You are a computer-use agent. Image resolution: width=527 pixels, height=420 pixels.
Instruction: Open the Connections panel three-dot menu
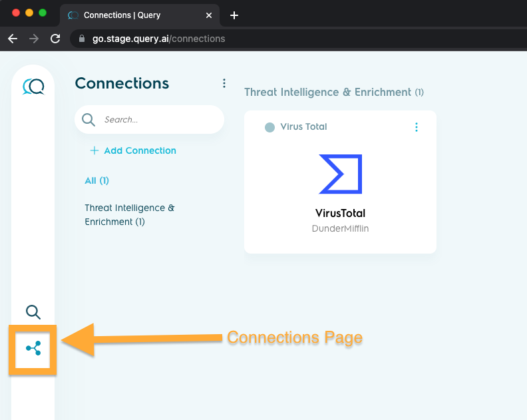pyautogui.click(x=224, y=83)
